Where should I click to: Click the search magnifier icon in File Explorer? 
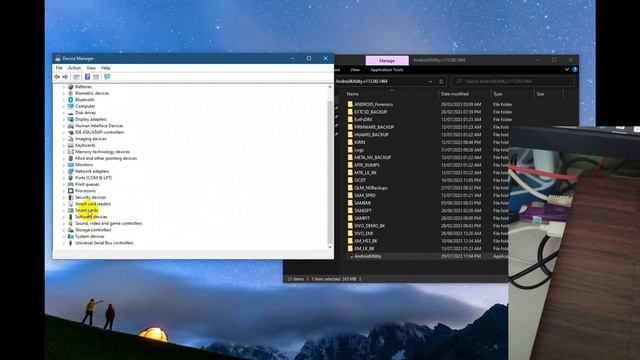pos(459,82)
